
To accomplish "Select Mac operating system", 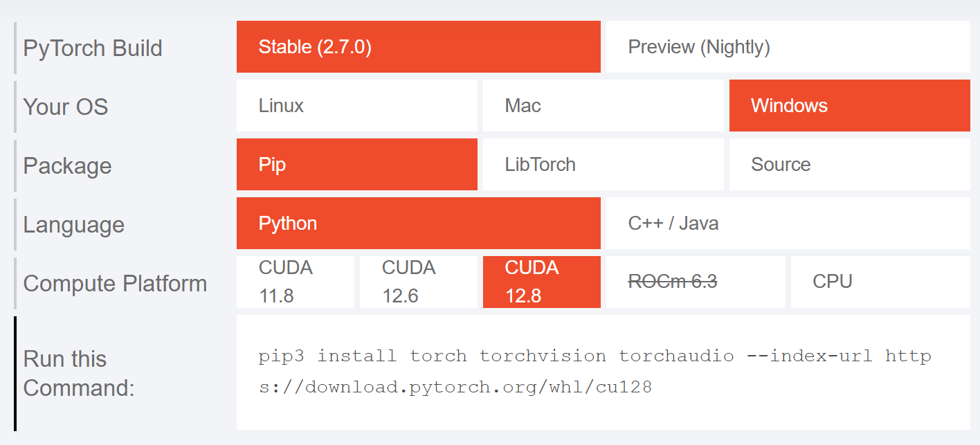I will 603,106.
